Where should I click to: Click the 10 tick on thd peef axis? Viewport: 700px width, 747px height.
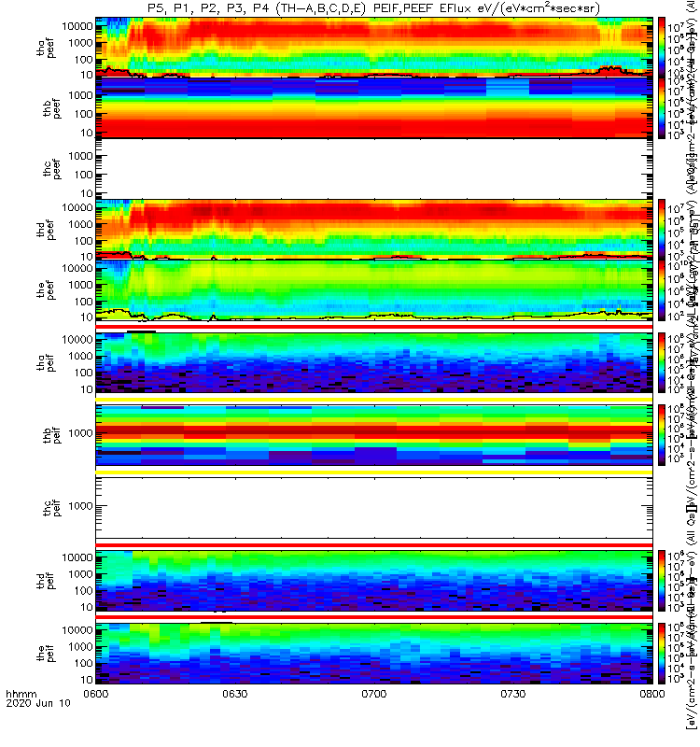(86, 257)
